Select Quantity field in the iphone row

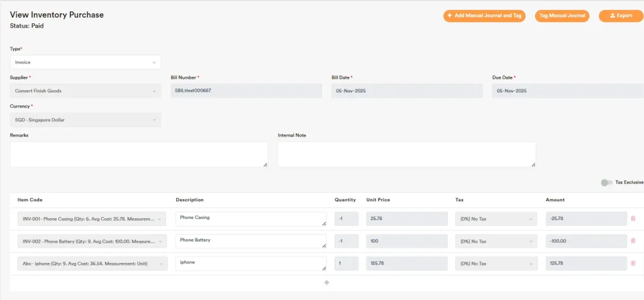coord(346,264)
